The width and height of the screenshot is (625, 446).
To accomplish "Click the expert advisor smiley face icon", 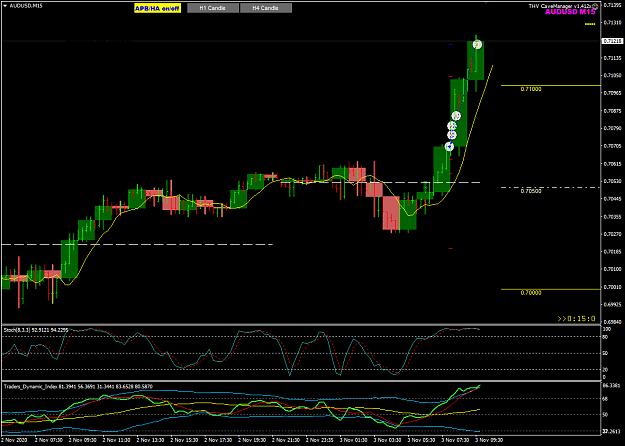I will (x=596, y=6).
